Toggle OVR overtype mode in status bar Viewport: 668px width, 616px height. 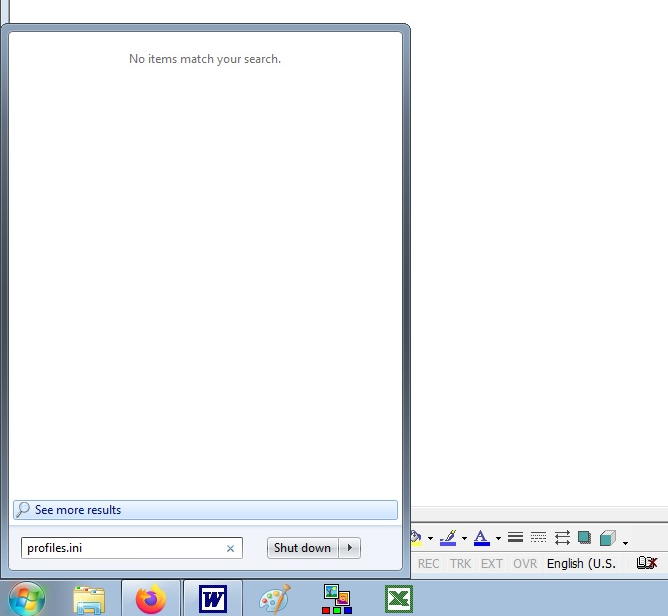[525, 564]
